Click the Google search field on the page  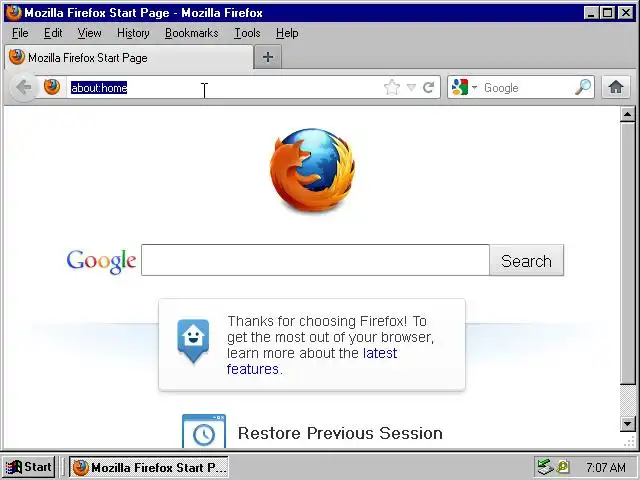315,260
